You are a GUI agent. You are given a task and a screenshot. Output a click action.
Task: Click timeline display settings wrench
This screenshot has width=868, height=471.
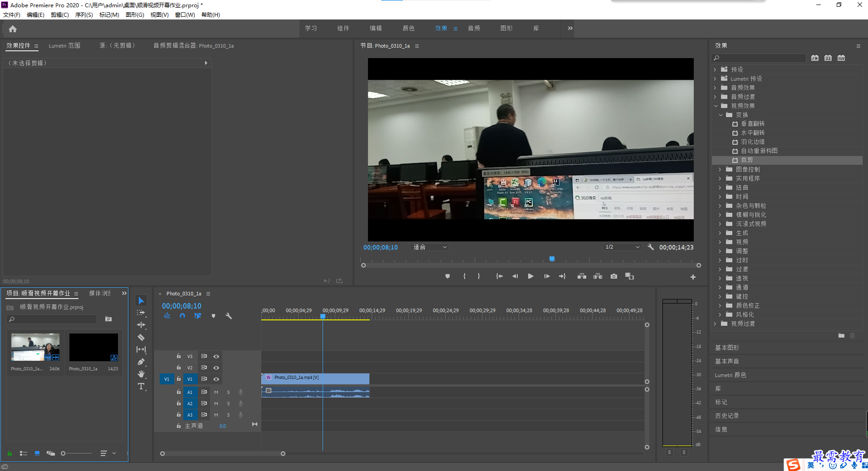(x=229, y=316)
